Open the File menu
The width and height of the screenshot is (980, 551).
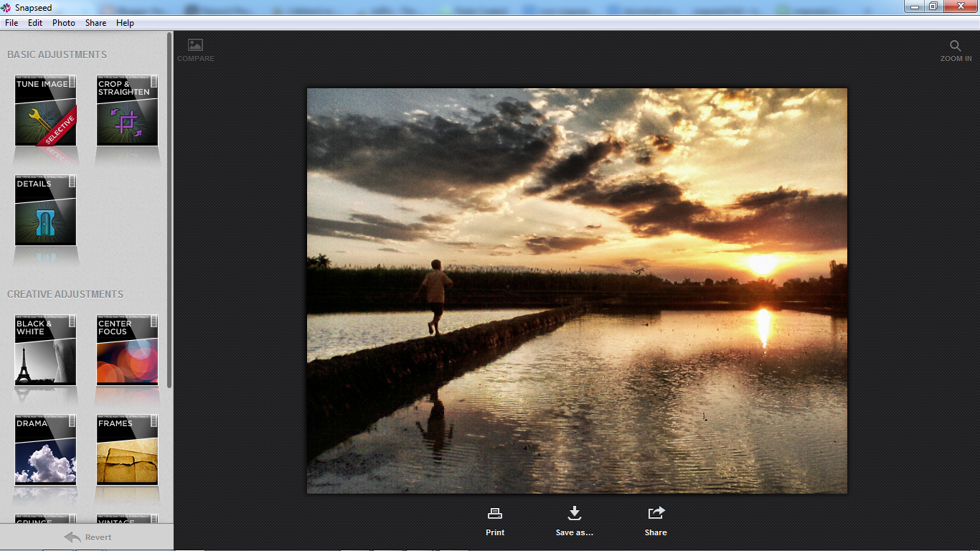11,23
